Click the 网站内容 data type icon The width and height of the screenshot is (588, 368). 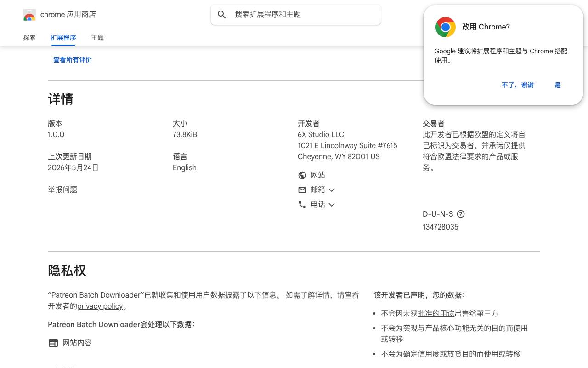(x=53, y=343)
